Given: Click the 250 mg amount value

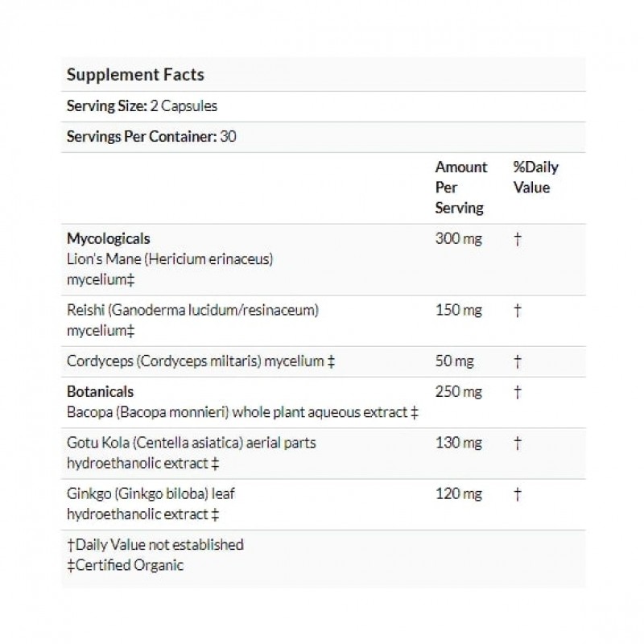Looking at the screenshot, I should [458, 392].
